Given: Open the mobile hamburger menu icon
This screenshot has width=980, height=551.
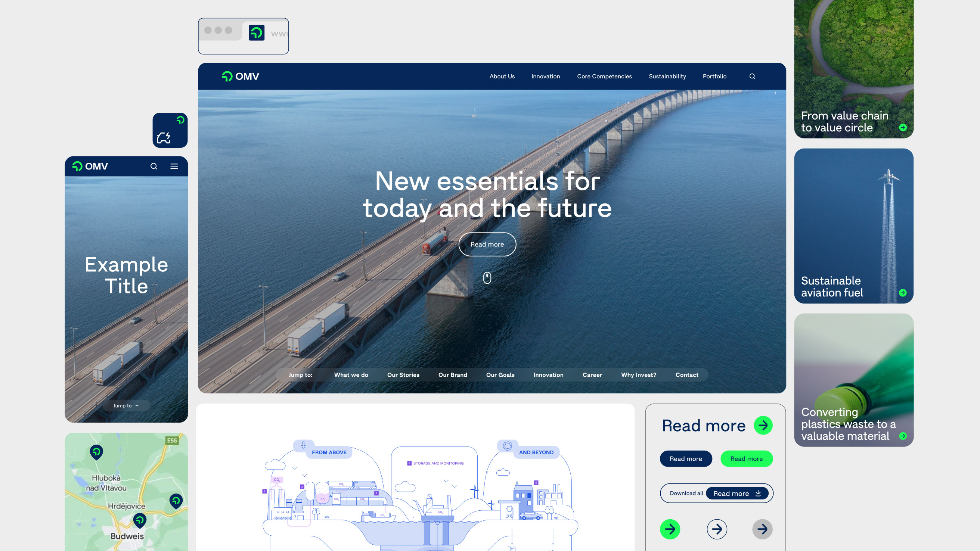Looking at the screenshot, I should 174,166.
